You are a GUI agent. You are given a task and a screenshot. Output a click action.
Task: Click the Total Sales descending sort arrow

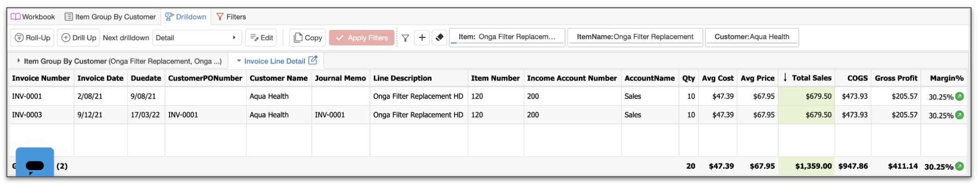pos(785,78)
